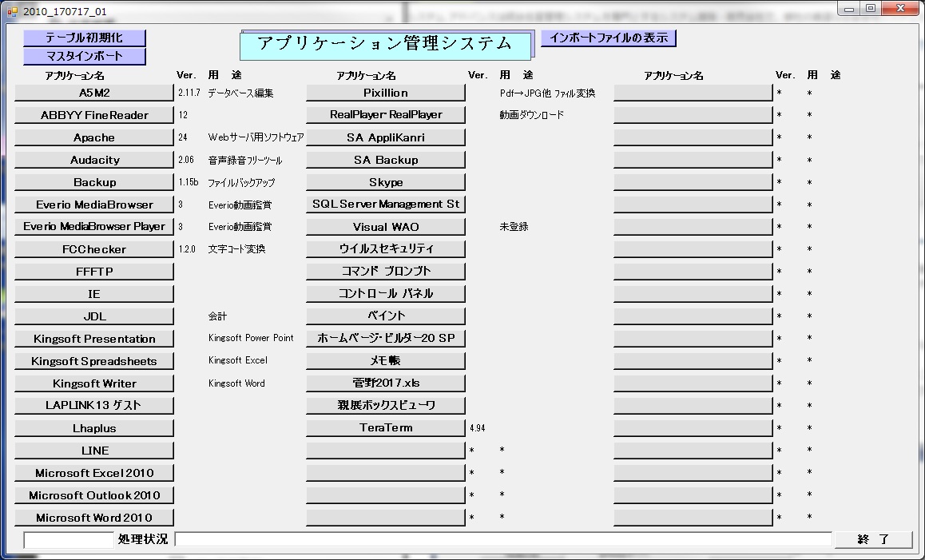The height and width of the screenshot is (560, 925).
Task: Launch Microsoft Word 2010
Action: coord(94,518)
